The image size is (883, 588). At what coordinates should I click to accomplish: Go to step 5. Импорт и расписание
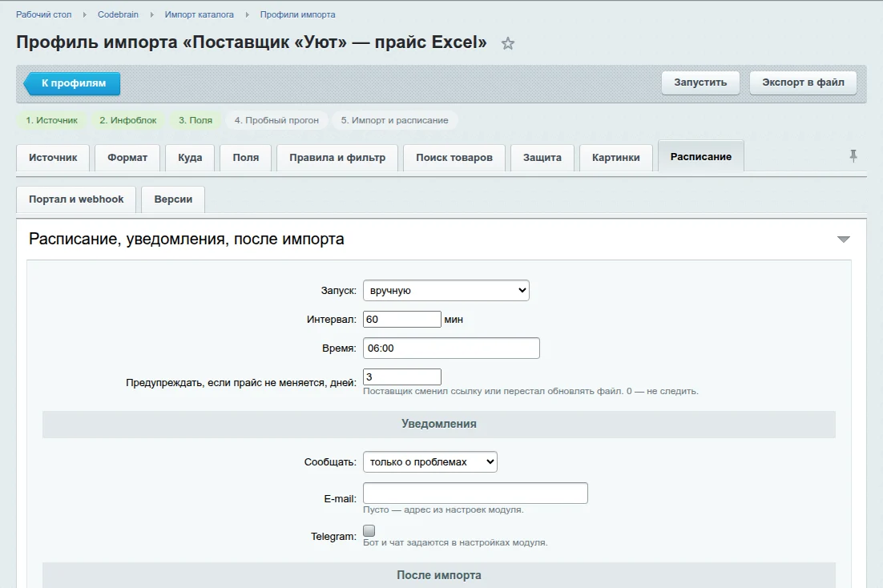395,120
